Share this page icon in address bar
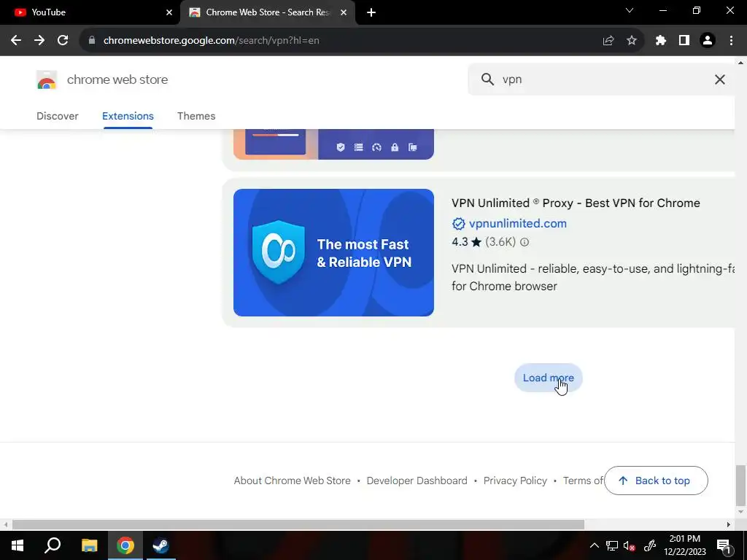747x560 pixels. pos(608,41)
